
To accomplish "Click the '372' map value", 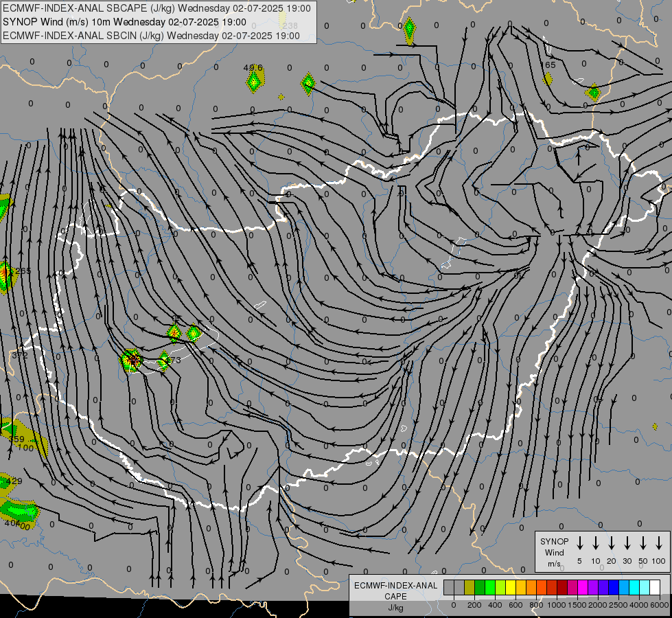I will pyautogui.click(x=20, y=355).
